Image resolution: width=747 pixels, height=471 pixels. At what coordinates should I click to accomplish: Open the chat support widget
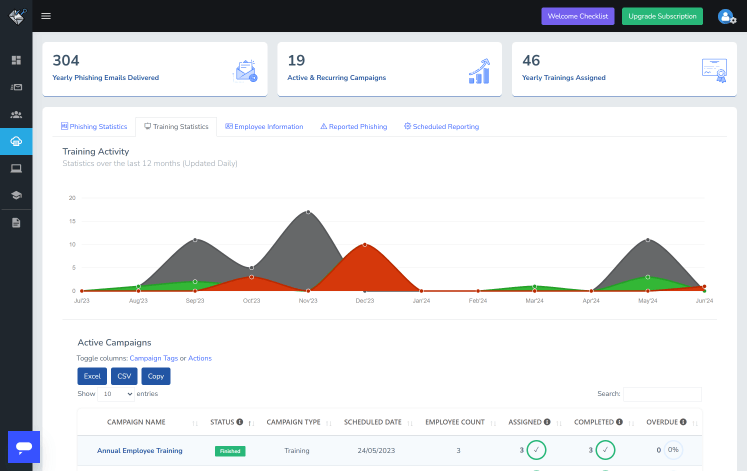(x=24, y=447)
